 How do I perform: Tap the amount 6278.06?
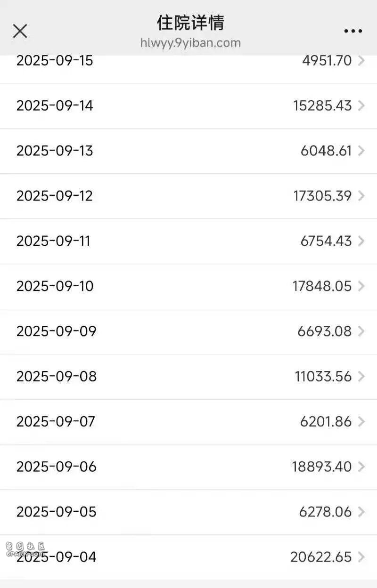coord(325,512)
